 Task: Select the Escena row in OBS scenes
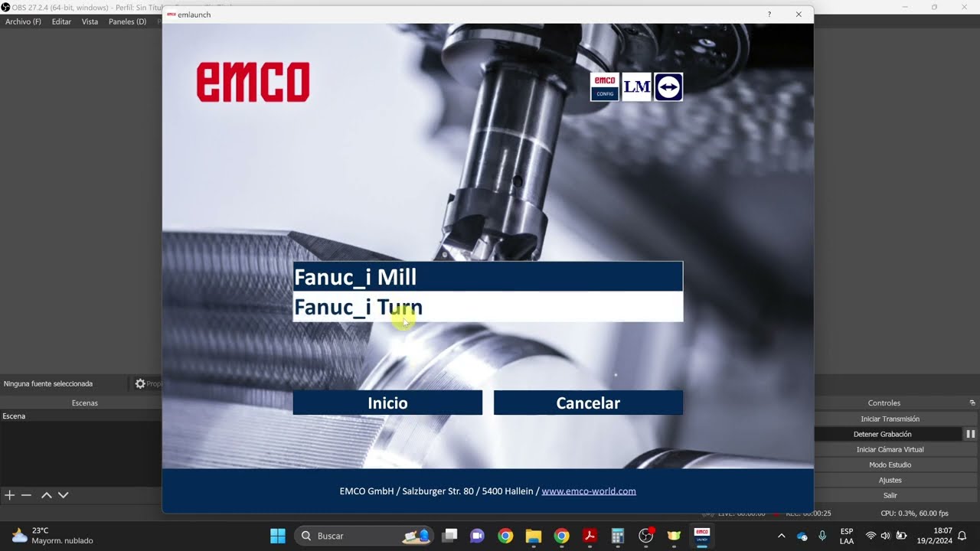pyautogui.click(x=80, y=416)
